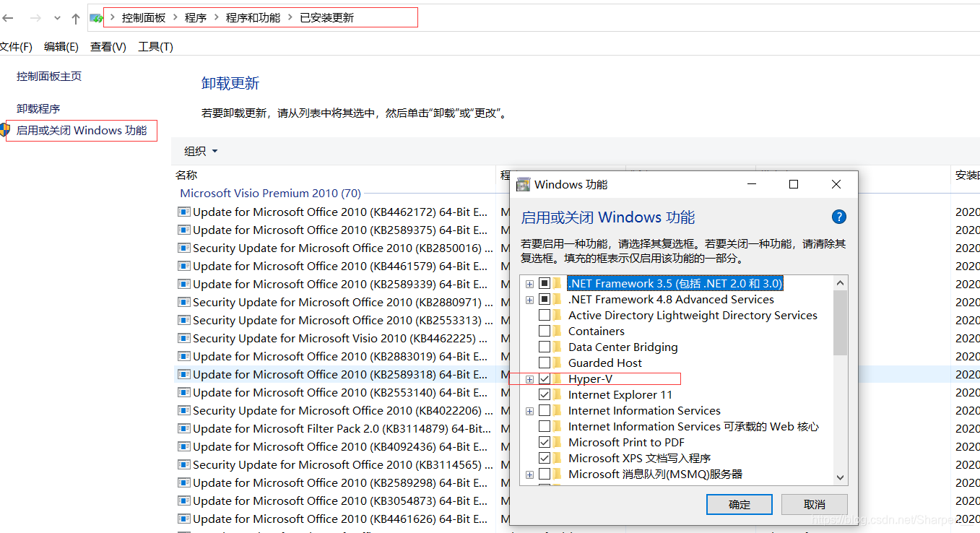The height and width of the screenshot is (533, 980).
Task: Click the KB3114565 security update icon
Action: coord(184,464)
